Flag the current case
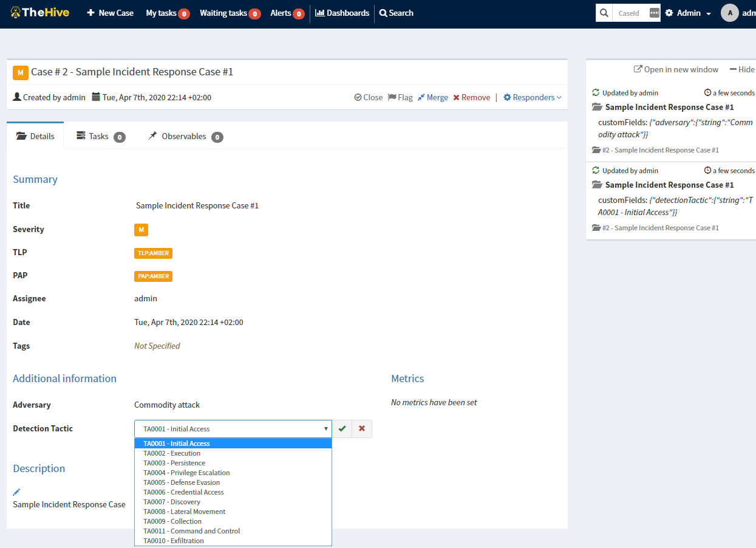 [400, 97]
